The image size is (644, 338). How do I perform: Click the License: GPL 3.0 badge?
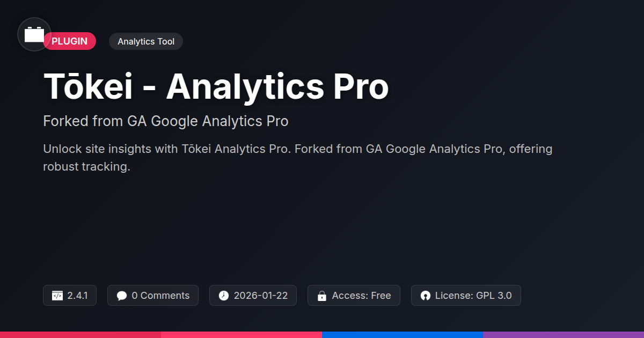coord(466,296)
